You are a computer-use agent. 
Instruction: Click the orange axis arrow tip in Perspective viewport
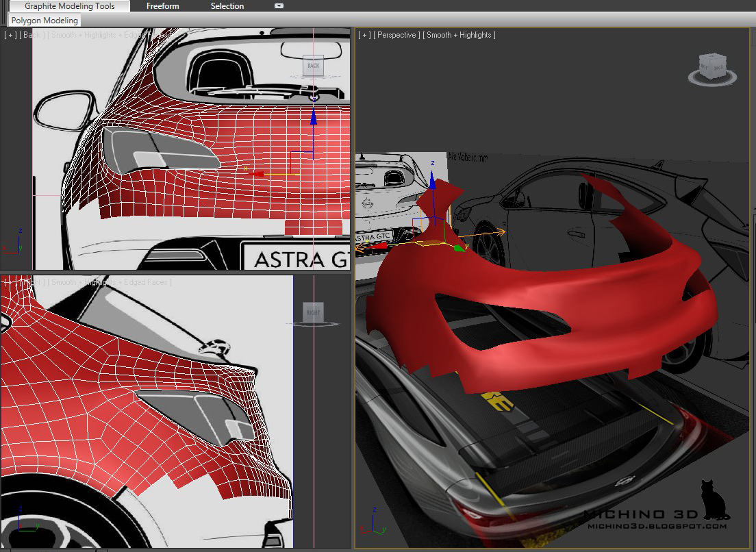[x=502, y=232]
